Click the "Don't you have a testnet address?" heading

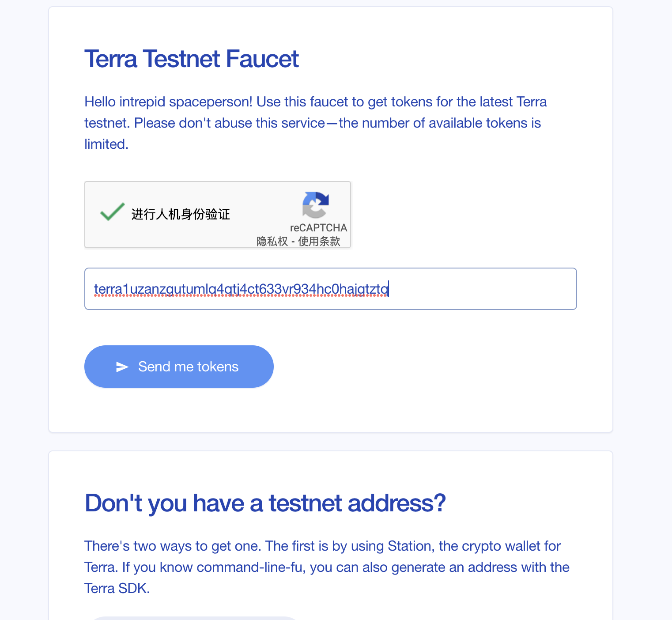265,503
